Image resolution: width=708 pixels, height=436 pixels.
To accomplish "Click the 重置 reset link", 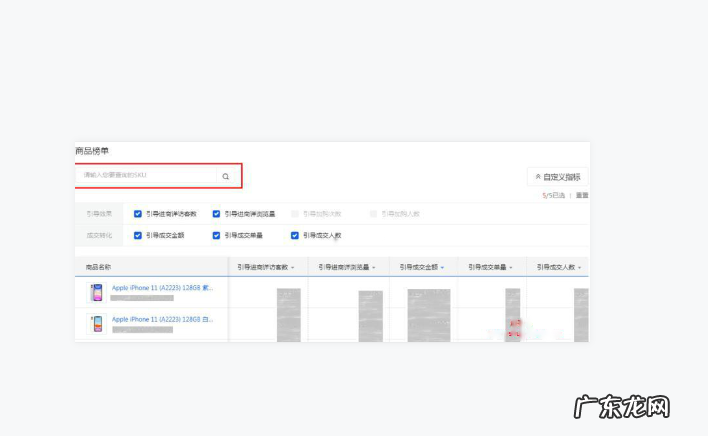I will (581, 195).
